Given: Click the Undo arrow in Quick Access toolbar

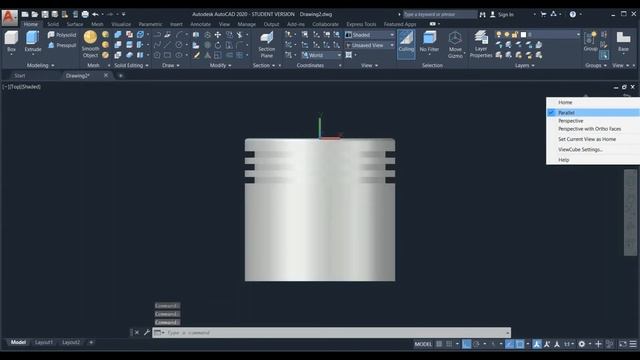Looking at the screenshot, I should [95, 14].
